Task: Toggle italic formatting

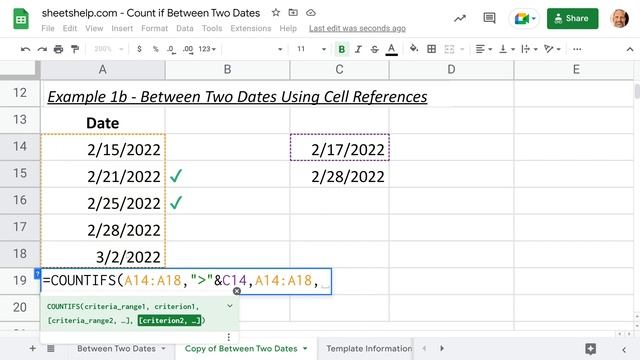Action: point(358,49)
